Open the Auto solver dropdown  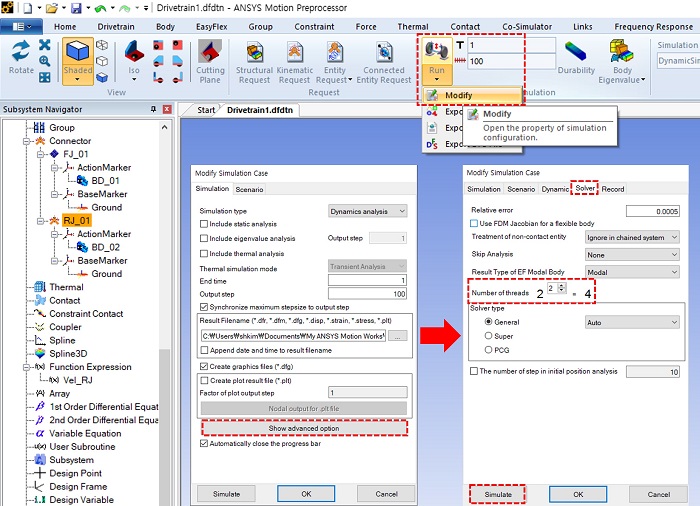[x=632, y=322]
